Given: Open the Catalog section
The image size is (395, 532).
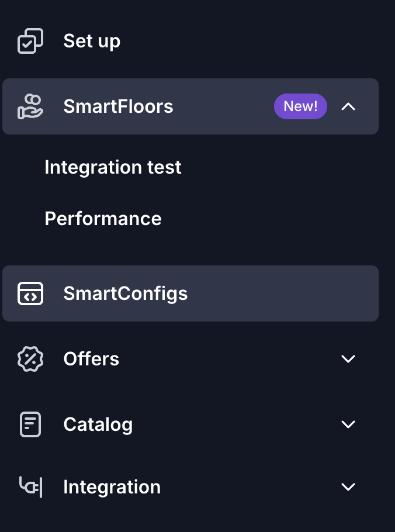Looking at the screenshot, I should [x=98, y=424].
